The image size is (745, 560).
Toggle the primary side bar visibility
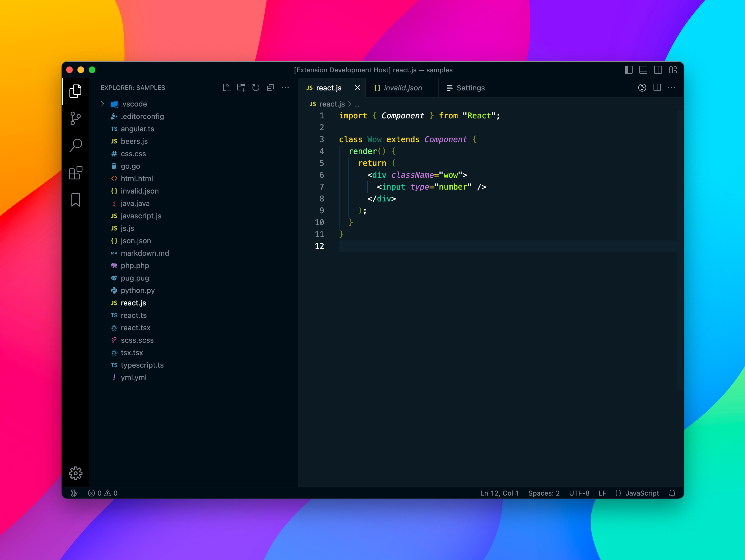[628, 70]
